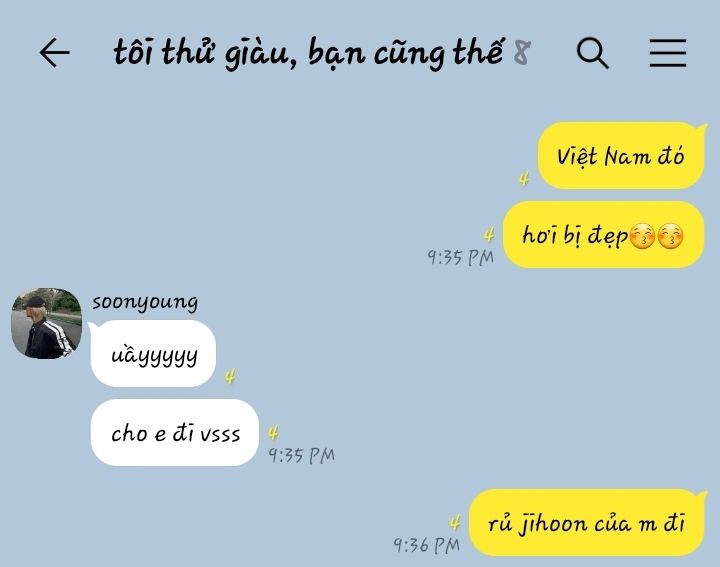Select the "hơi bị đẹp" message bubble
Viewport: 720px width, 567px height.
(x=603, y=235)
